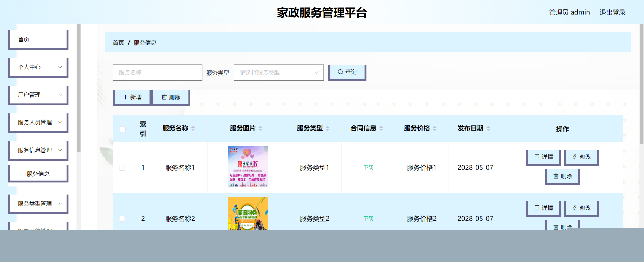Click the magnifier icon on 查询 button
Screen dimensions: 644x262
340,72
